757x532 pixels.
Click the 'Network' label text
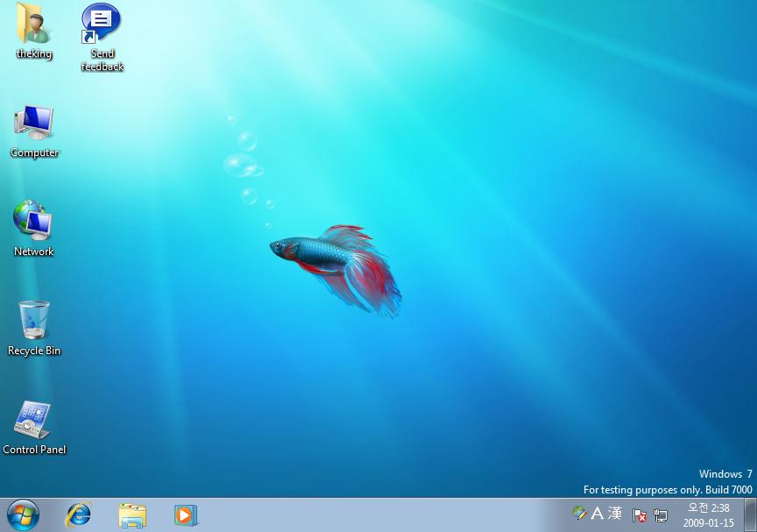coord(34,251)
